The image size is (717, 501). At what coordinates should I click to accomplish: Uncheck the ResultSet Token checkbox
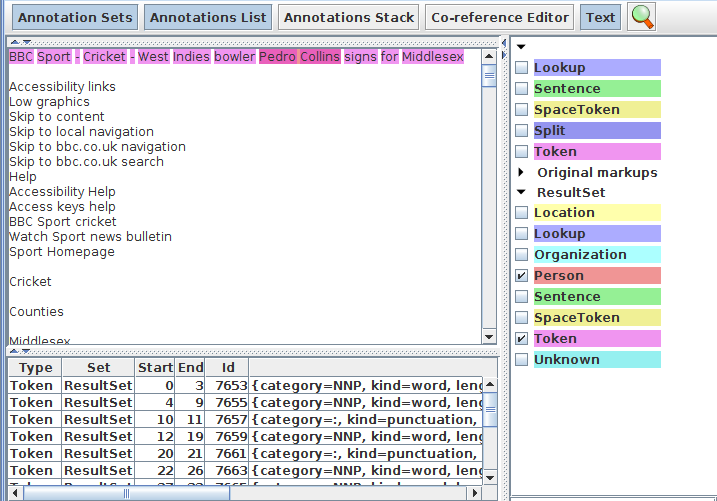[521, 339]
